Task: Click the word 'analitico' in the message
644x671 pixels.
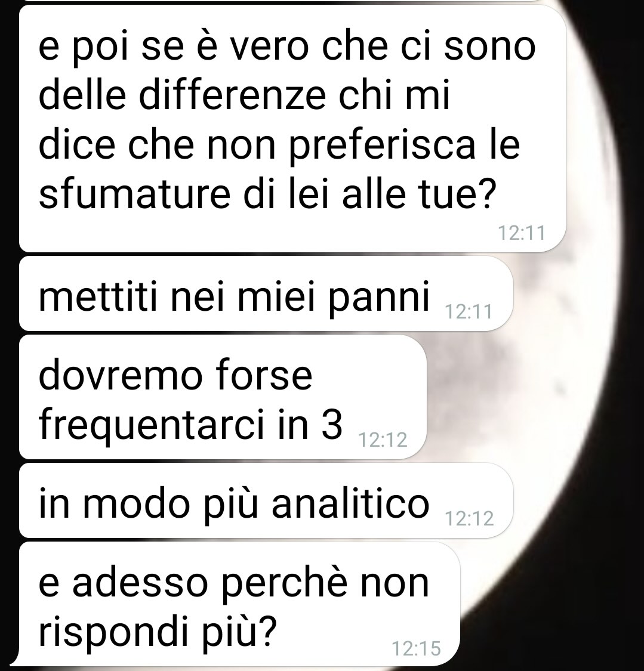Action: pyautogui.click(x=350, y=503)
